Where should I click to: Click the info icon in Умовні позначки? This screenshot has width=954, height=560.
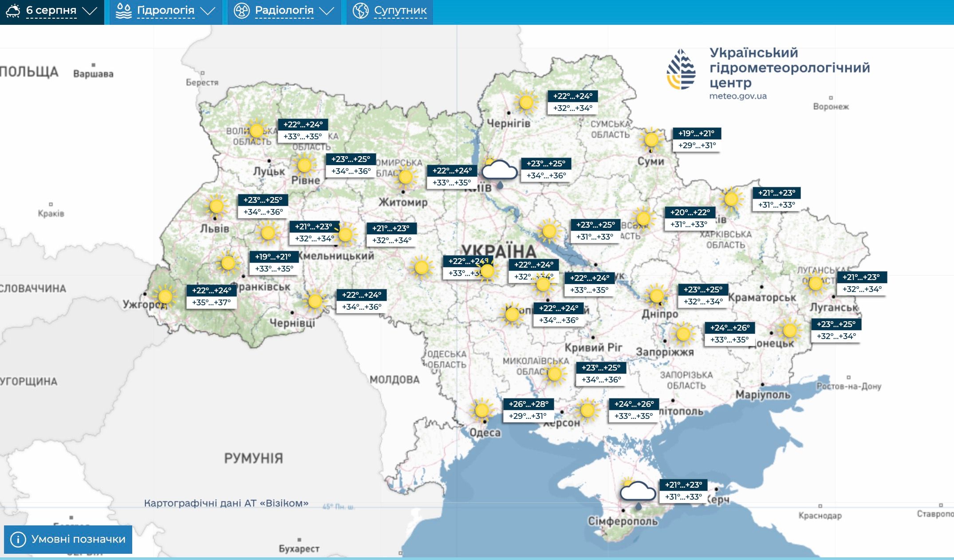[18, 539]
